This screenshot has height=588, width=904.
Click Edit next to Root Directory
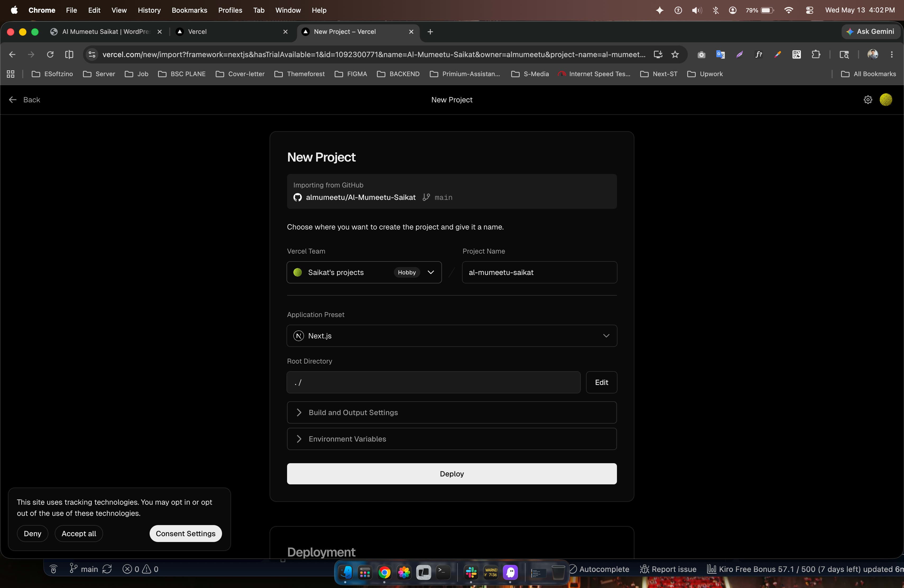pos(601,383)
